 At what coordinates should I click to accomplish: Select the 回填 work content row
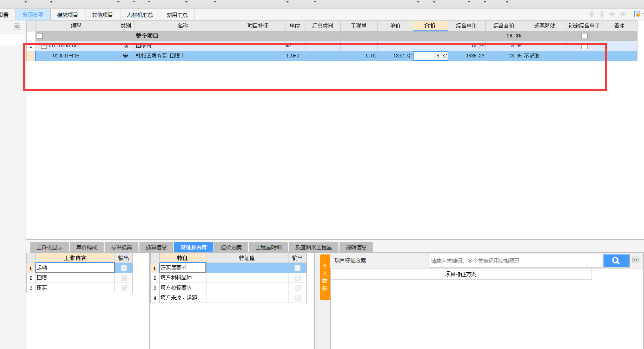[75, 278]
